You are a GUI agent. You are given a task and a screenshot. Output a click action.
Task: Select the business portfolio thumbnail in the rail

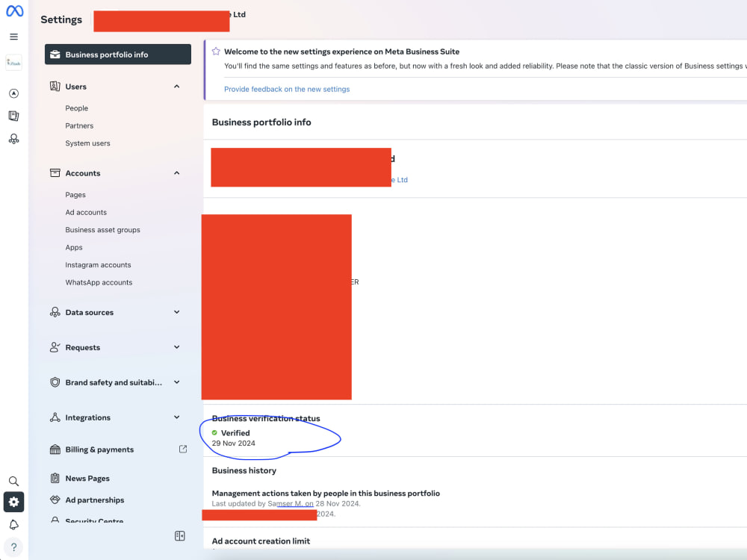13,63
